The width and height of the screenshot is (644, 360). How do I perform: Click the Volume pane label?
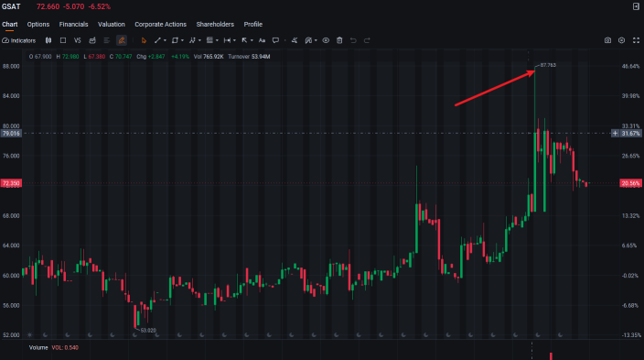[38, 348]
